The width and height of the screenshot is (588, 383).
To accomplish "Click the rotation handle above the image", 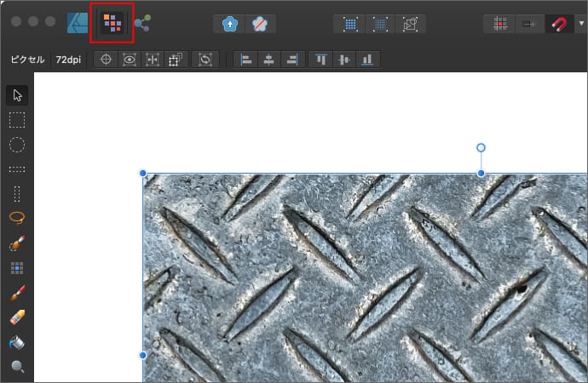I will tap(481, 148).
